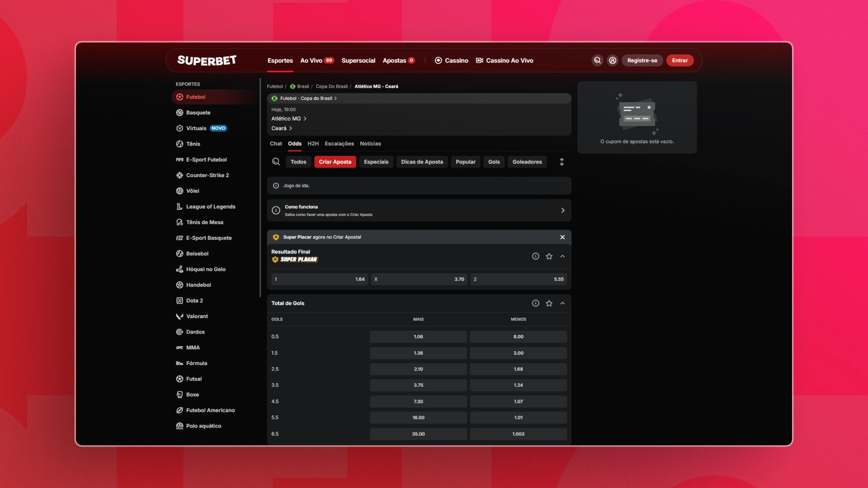Open the Apostas tab

pyautogui.click(x=399, y=61)
